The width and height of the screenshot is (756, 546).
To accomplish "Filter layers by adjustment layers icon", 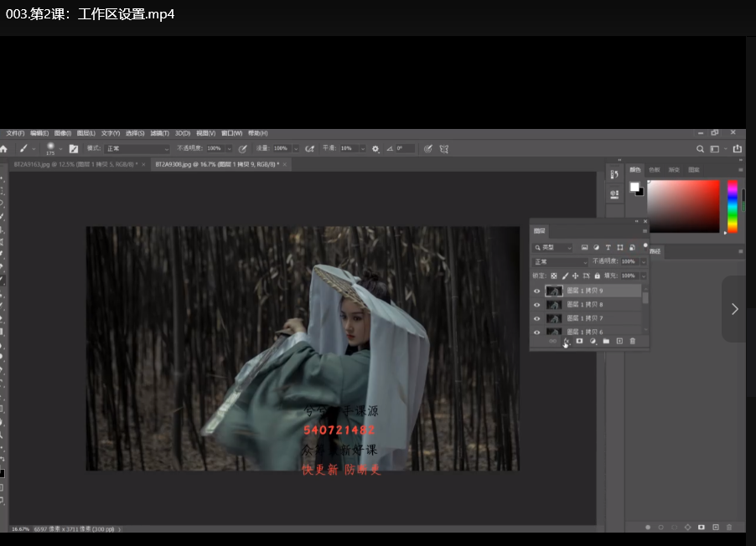I will pos(597,248).
